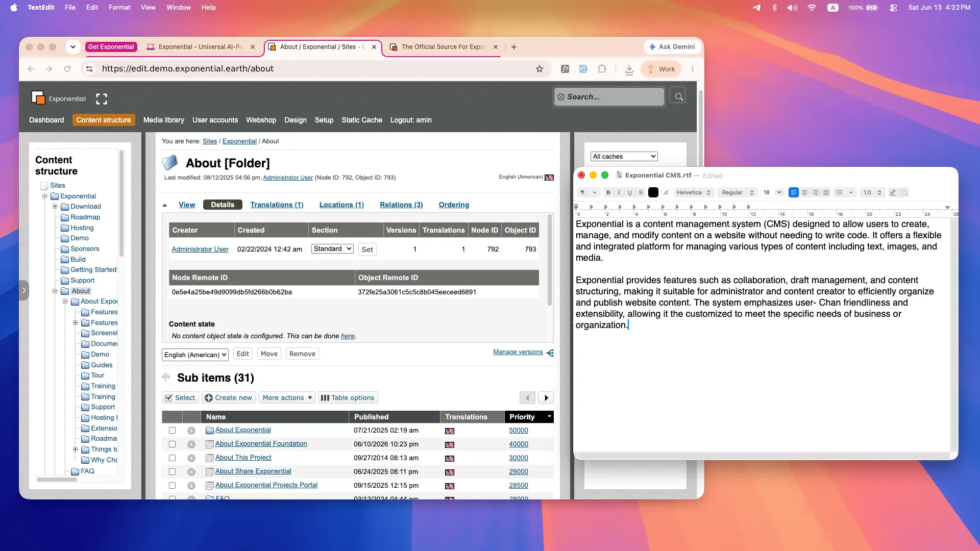Open the browser Extensions puzzle icon
This screenshot has height=551, width=980.
(602, 69)
